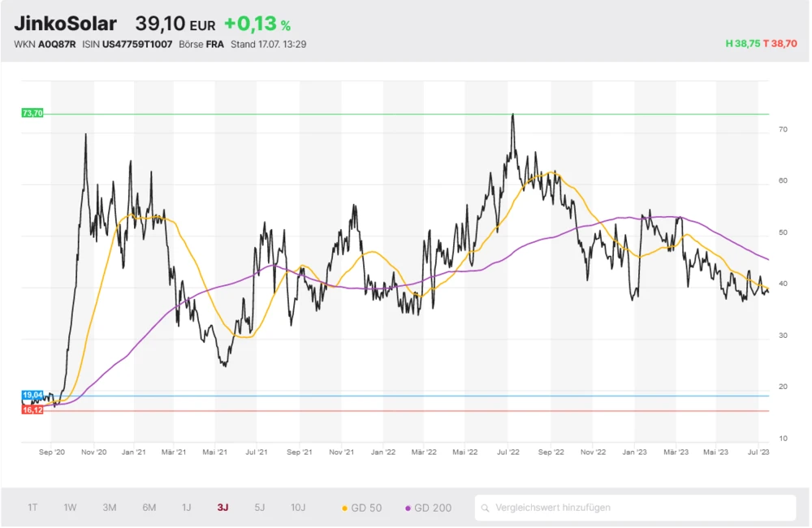Toggle the GD 200 moving average line
Screen dimensions: 812x528
coord(428,508)
